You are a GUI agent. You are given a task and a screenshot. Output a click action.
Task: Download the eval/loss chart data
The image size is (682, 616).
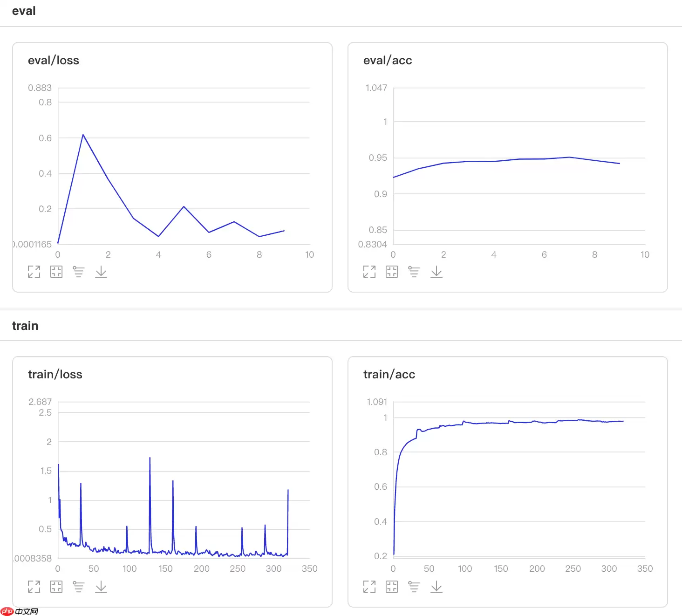(x=101, y=272)
